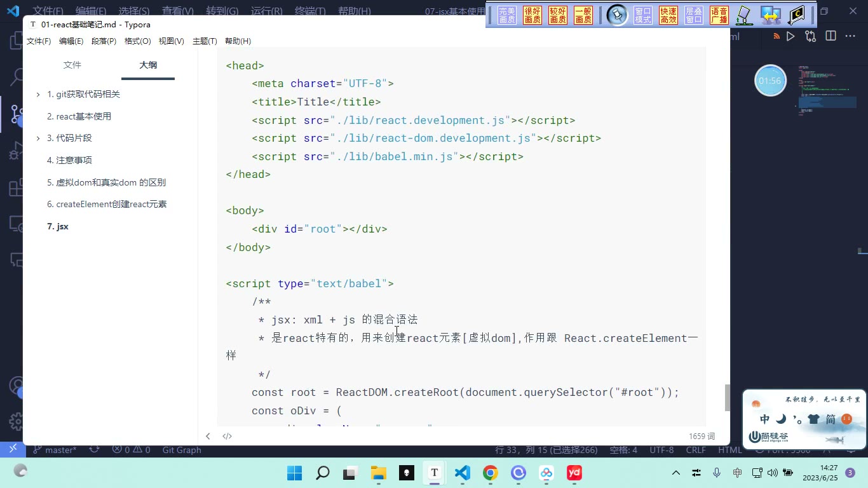Open Chrome from the taskbar
The height and width of the screenshot is (488, 868).
[490, 473]
